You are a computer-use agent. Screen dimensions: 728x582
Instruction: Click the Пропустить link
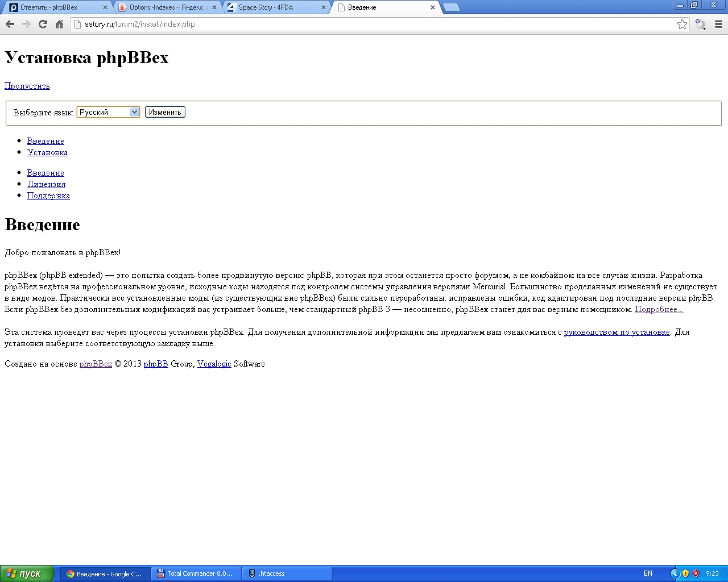[x=27, y=86]
